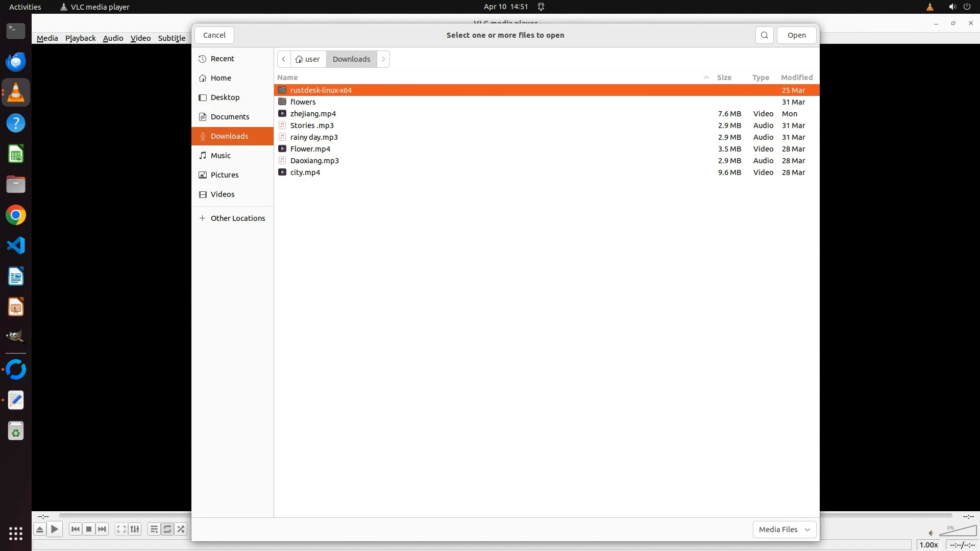
Task: Toggle the playlist view icon
Action: [154, 529]
